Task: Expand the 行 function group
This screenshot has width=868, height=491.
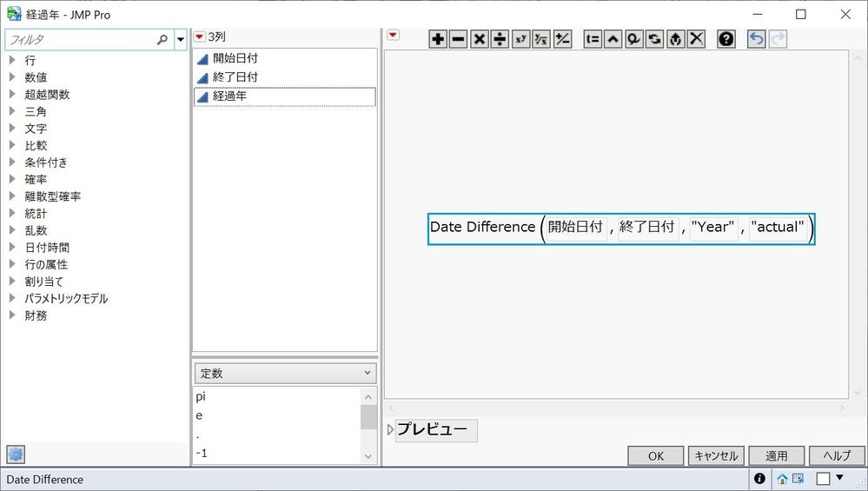Action: pyautogui.click(x=12, y=60)
